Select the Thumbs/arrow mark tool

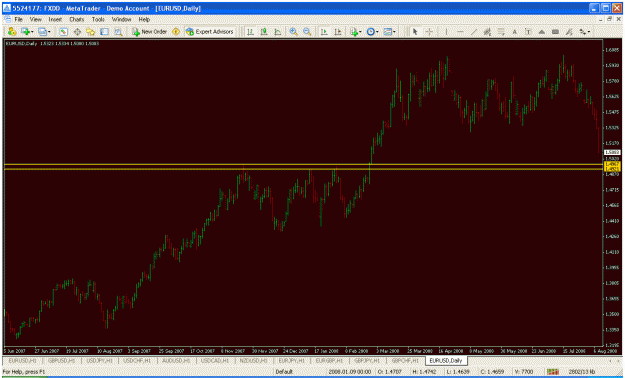pyautogui.click(x=569, y=32)
